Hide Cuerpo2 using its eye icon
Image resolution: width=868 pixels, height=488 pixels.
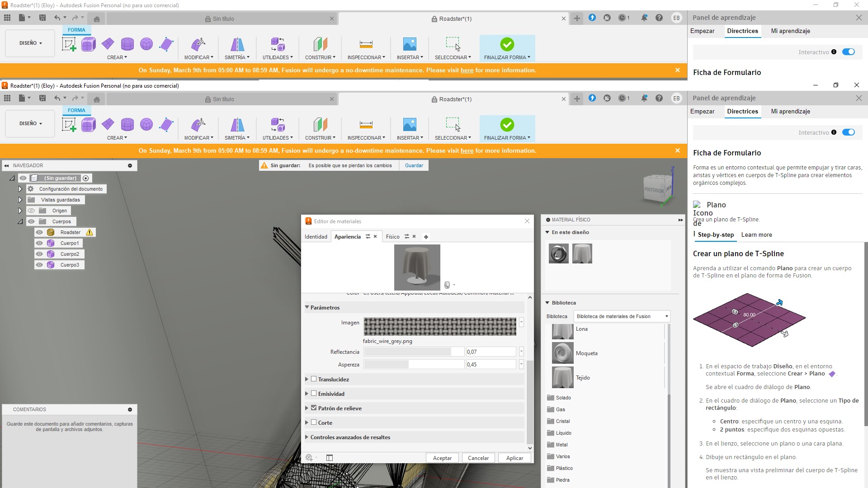(39, 254)
